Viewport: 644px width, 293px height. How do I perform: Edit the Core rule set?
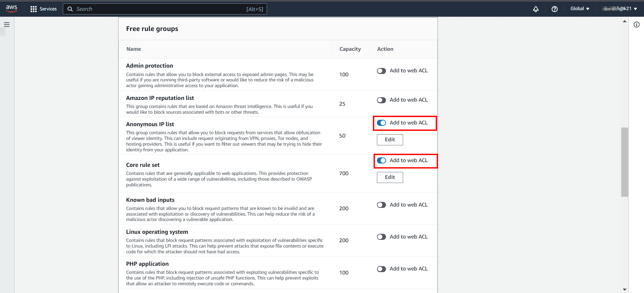390,177
